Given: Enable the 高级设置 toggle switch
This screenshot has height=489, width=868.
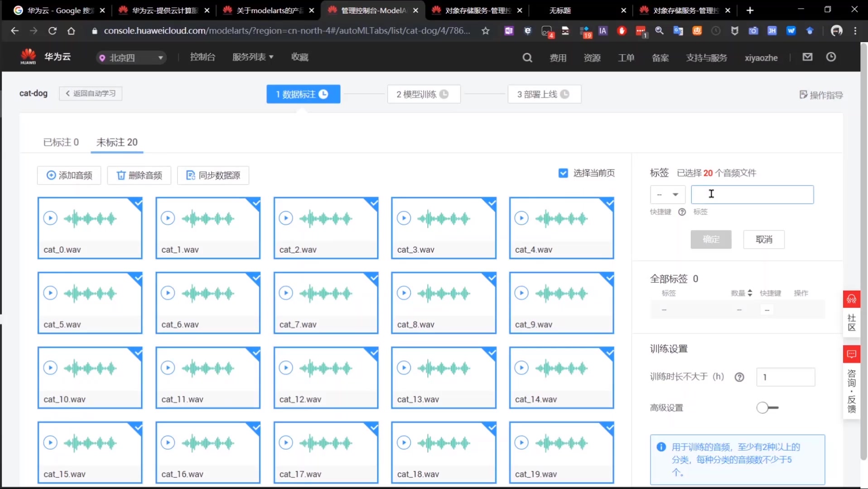Looking at the screenshot, I should 767,407.
